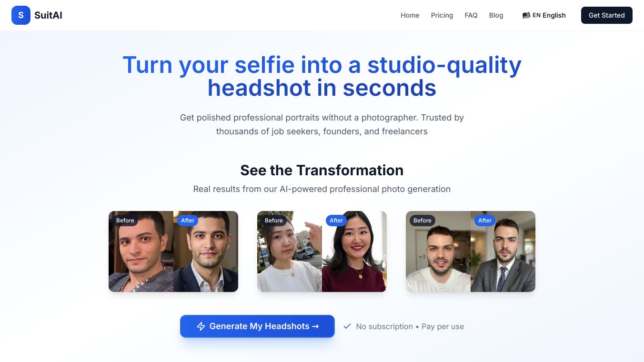Visit the Blog link

point(496,15)
